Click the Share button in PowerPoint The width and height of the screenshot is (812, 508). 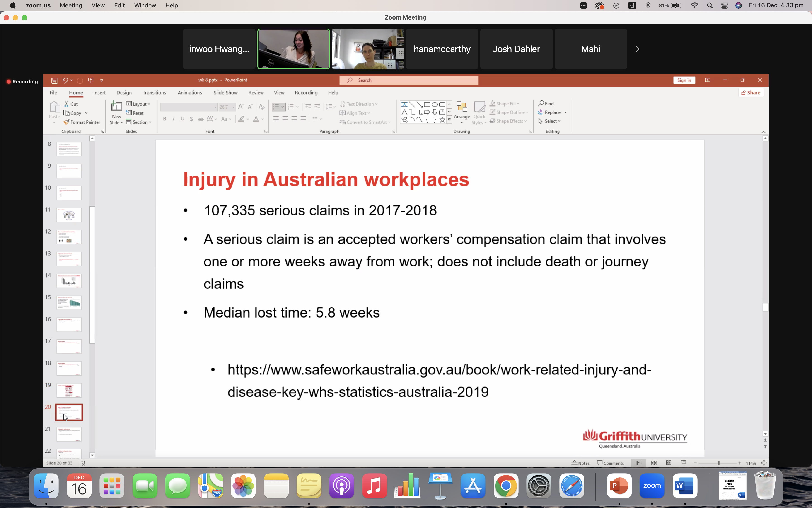[x=751, y=93]
